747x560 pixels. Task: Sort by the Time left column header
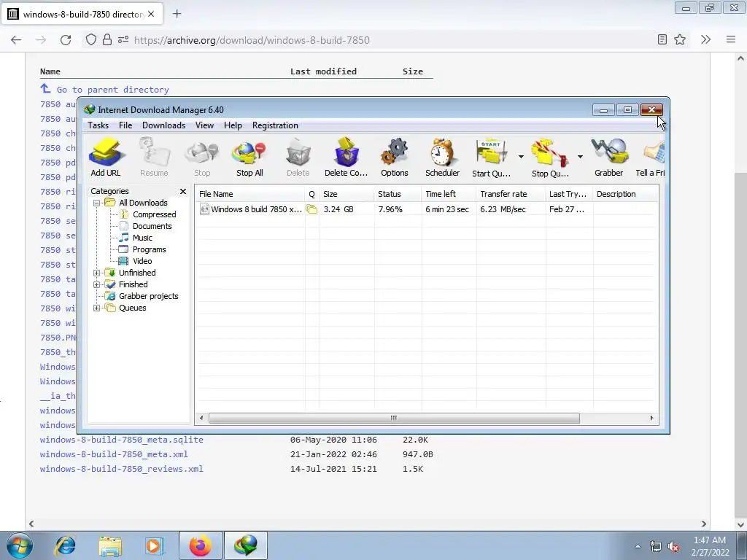[x=449, y=194]
